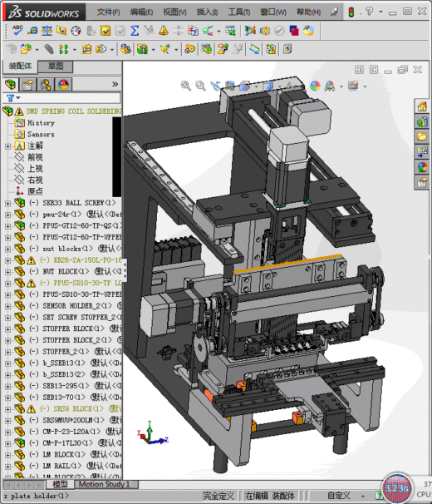Select the Sensors tree item
The height and width of the screenshot is (504, 432).
click(41, 135)
